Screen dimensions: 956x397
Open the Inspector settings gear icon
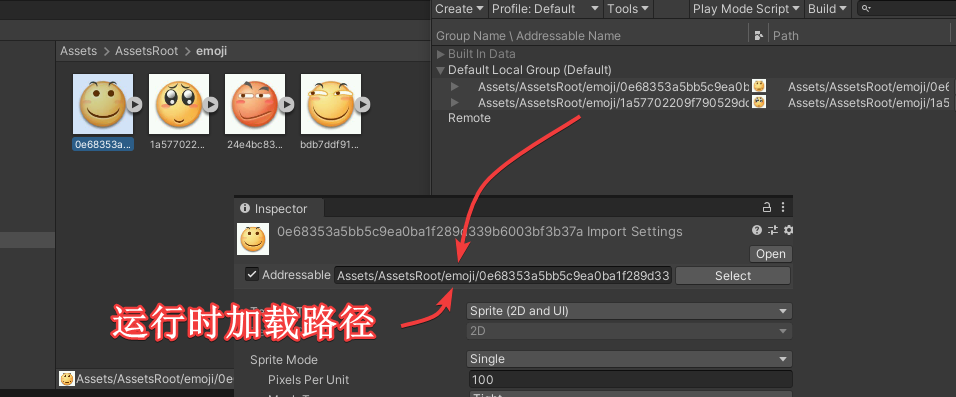coord(788,230)
